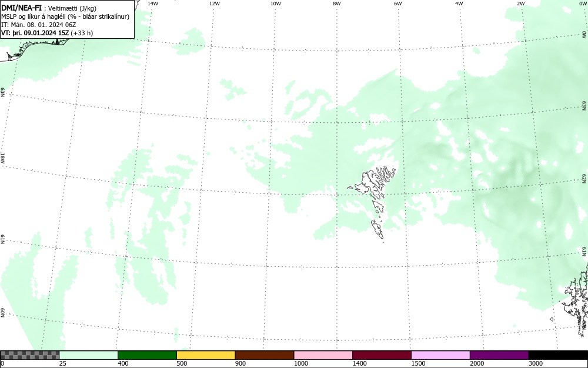Pick the light purple 1500–2000 legend swatch

tap(440, 355)
